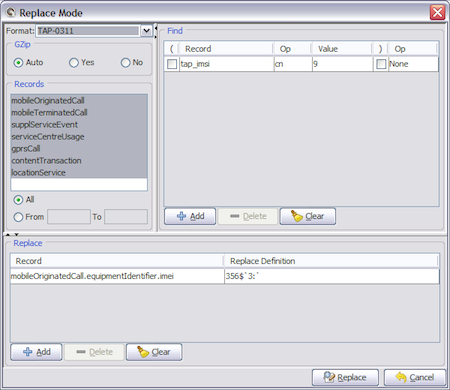This screenshot has width=450, height=390.
Task: Click the broom icon on Find Clear button
Action: tap(296, 216)
